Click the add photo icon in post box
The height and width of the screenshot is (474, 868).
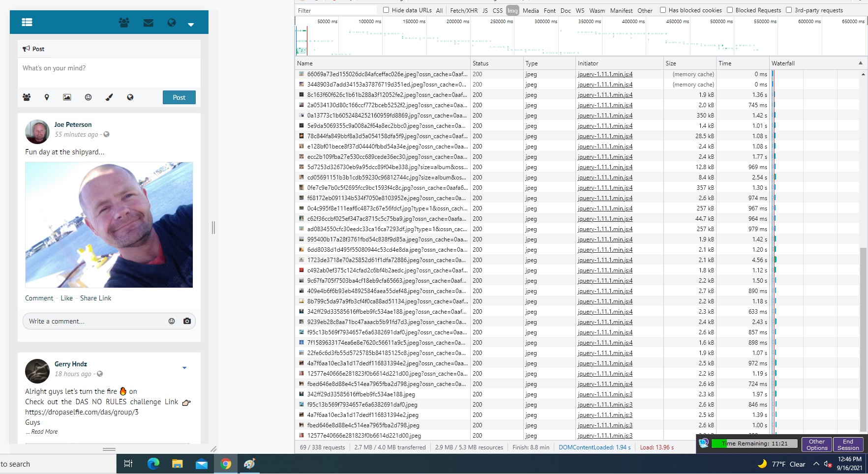pyautogui.click(x=67, y=97)
